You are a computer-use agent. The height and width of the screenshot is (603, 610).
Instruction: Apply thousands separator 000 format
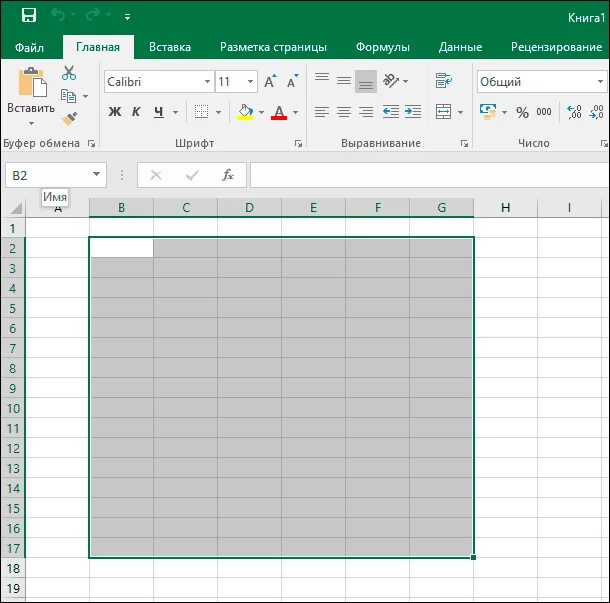click(544, 112)
